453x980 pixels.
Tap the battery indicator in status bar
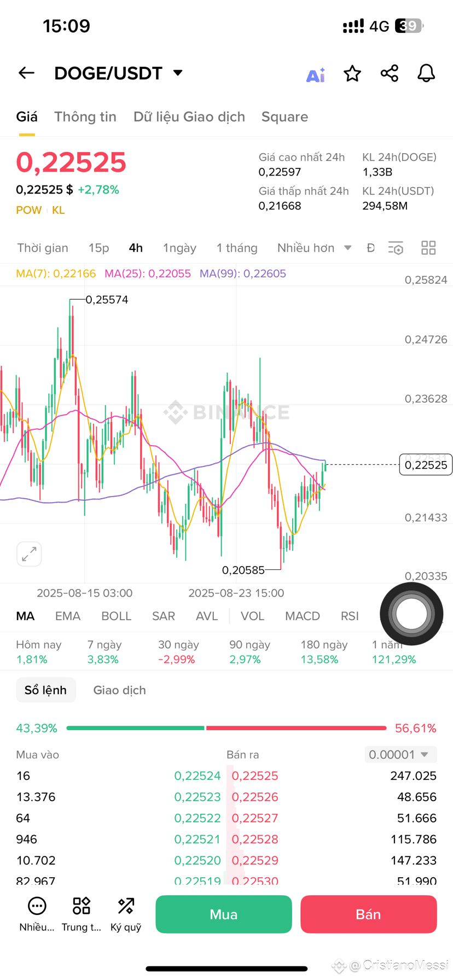pos(409,26)
